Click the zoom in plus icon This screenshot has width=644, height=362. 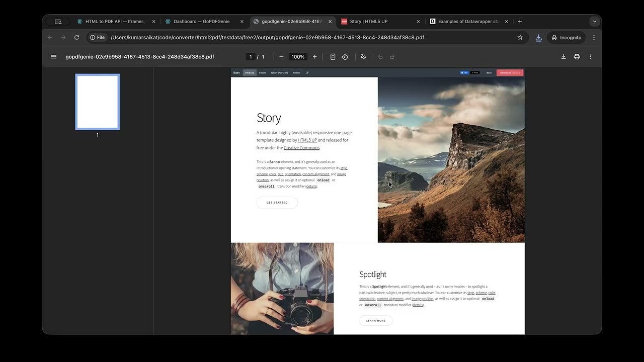pyautogui.click(x=315, y=57)
